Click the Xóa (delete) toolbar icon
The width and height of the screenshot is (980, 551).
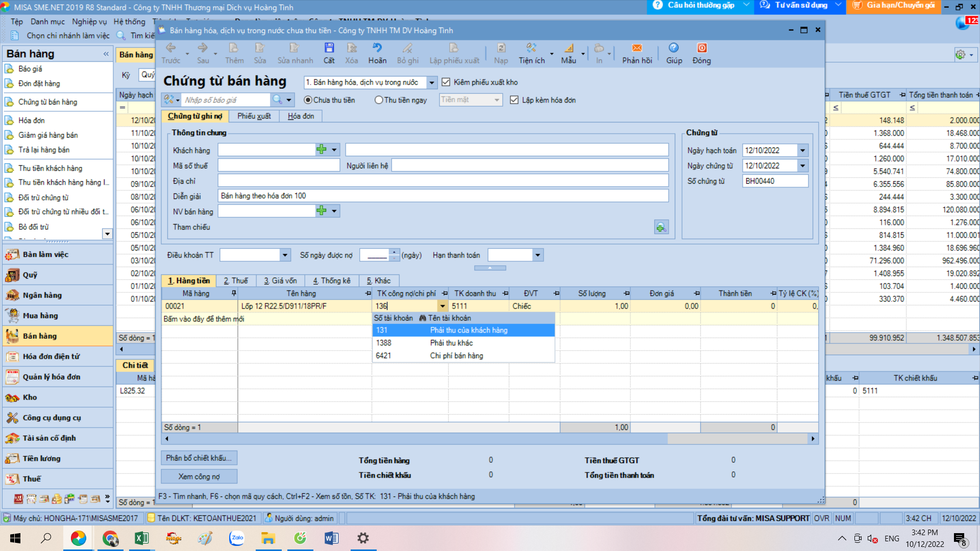(x=352, y=48)
